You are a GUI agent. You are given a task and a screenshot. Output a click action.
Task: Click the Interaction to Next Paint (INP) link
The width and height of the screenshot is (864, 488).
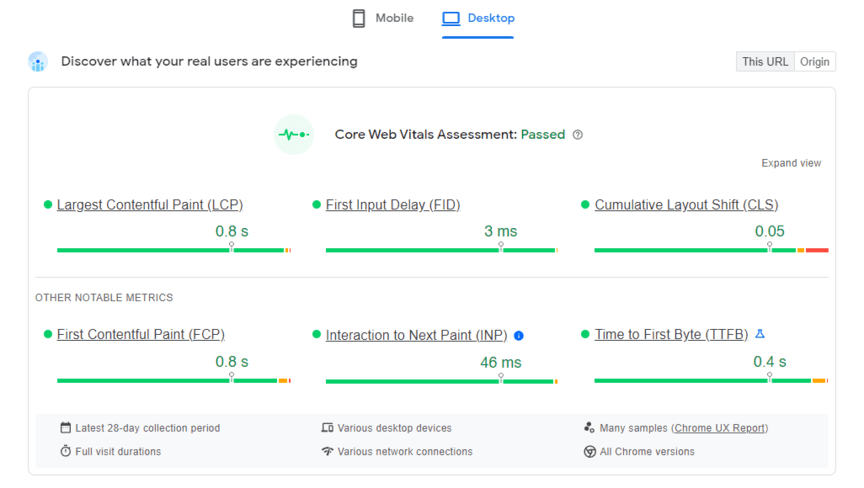[416, 336]
